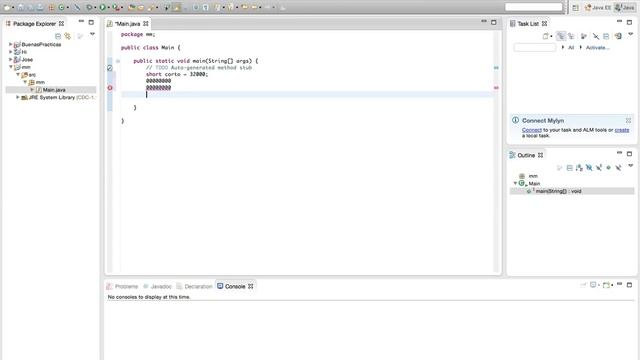Click Collapse All icon in Outline view

pyautogui.click(x=569, y=168)
